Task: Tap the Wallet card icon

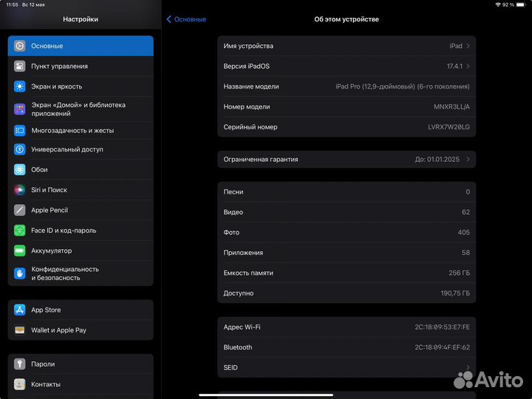Action: pyautogui.click(x=20, y=330)
